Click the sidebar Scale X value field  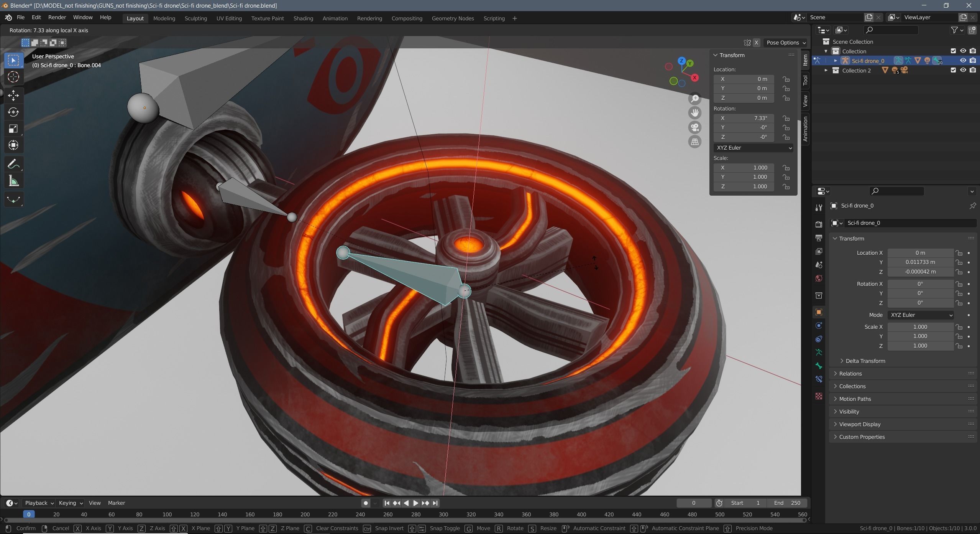(744, 168)
